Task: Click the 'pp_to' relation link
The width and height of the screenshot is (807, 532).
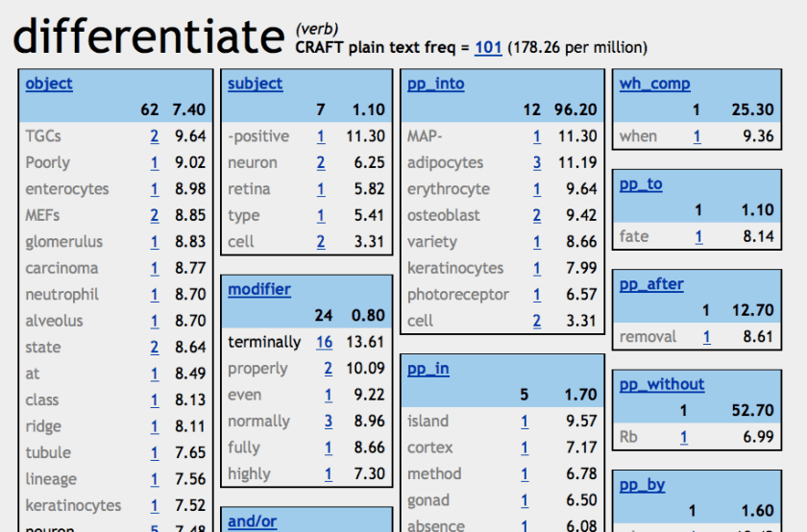Action: point(641,184)
